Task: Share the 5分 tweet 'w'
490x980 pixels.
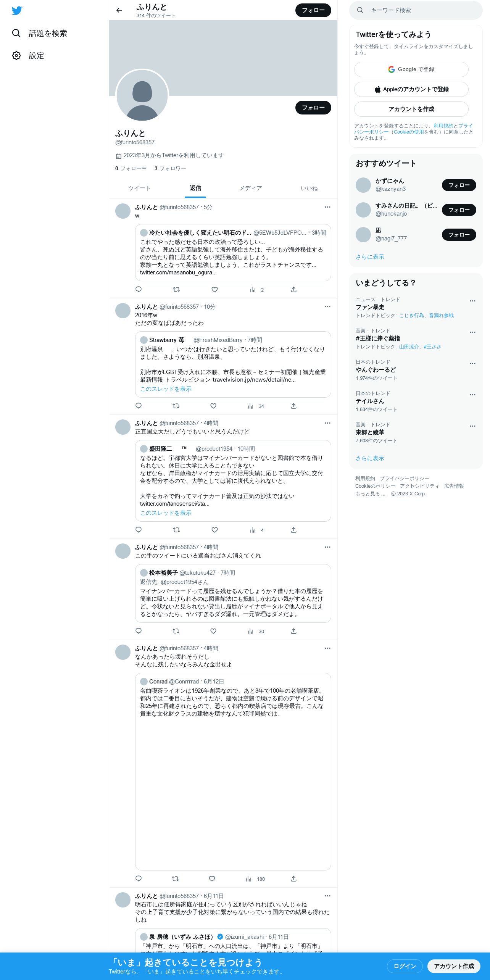Action: click(293, 290)
